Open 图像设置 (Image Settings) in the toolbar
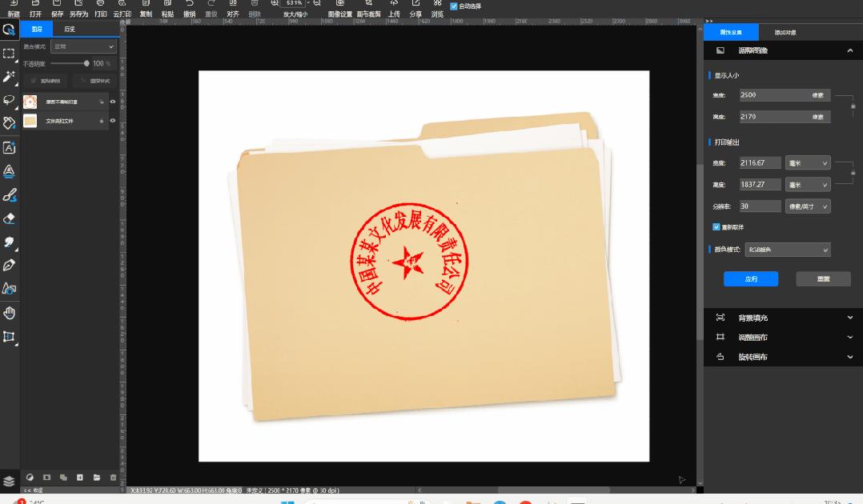863x504 pixels. click(339, 9)
